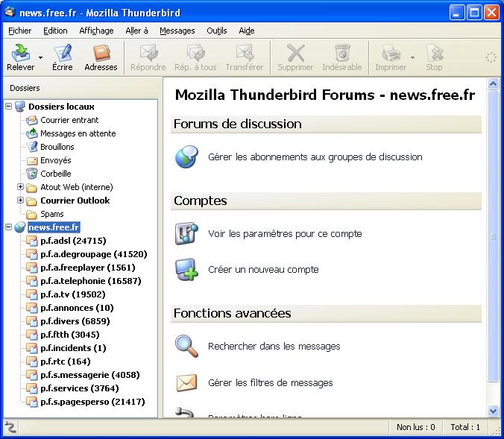This screenshot has height=439, width=504.
Task: Click the Transférer forward icon
Action: (245, 53)
